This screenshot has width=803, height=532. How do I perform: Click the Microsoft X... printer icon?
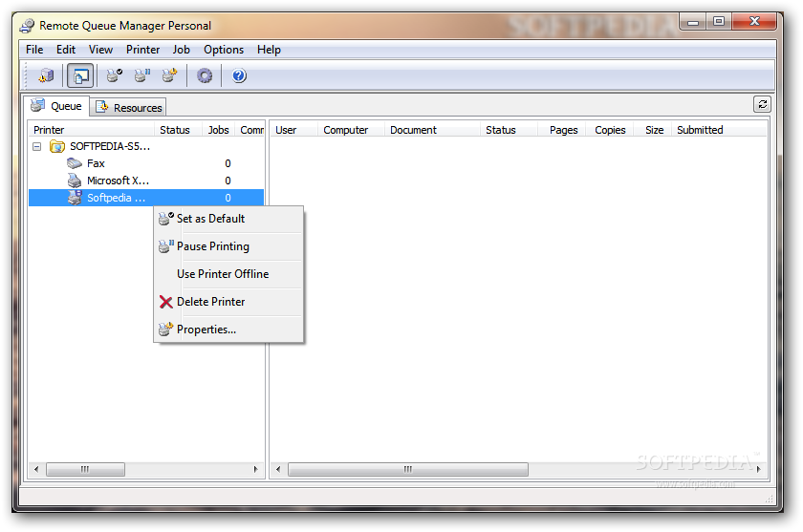point(75,181)
